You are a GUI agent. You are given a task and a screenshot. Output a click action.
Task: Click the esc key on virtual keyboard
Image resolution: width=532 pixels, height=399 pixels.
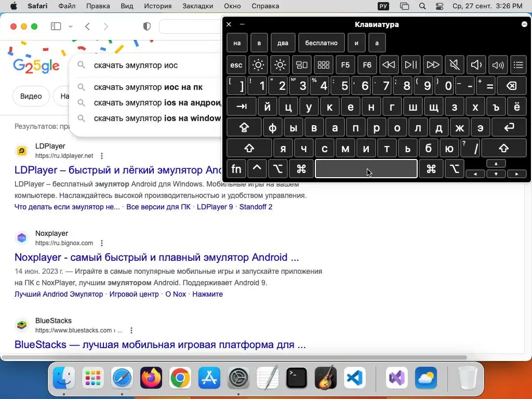tap(236, 65)
